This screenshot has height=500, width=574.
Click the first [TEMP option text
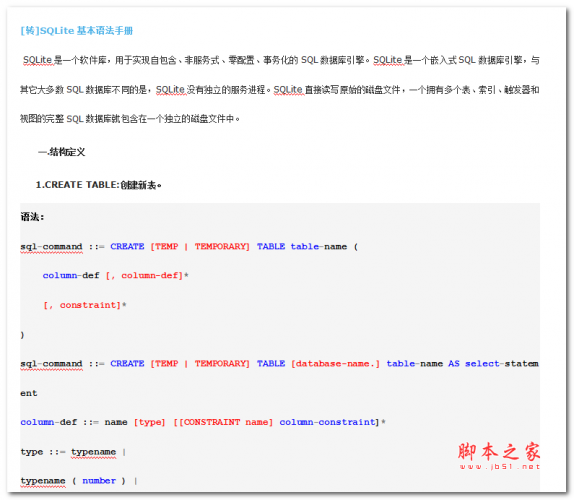pos(164,246)
